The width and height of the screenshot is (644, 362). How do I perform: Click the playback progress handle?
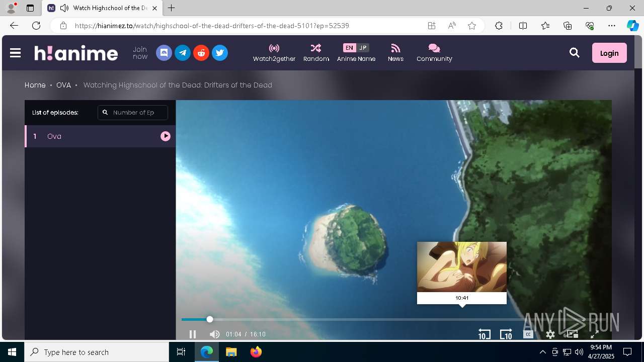click(x=210, y=319)
